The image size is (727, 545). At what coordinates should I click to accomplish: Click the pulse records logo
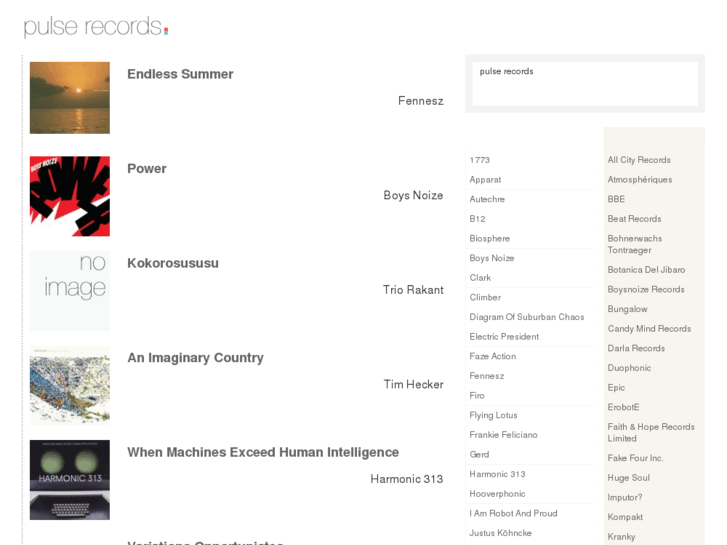pyautogui.click(x=96, y=26)
